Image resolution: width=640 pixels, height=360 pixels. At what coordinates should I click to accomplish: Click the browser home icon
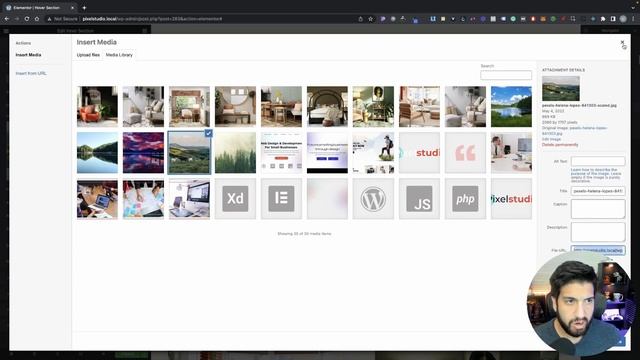click(x=37, y=19)
